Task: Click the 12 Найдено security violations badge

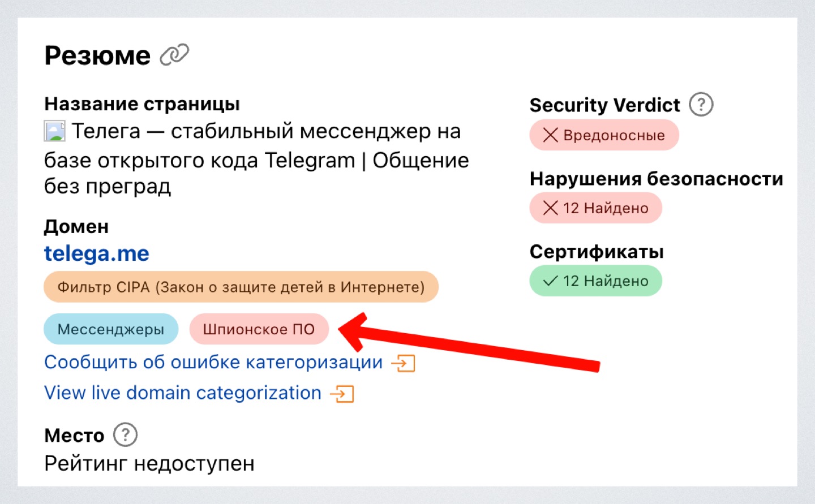Action: click(595, 208)
